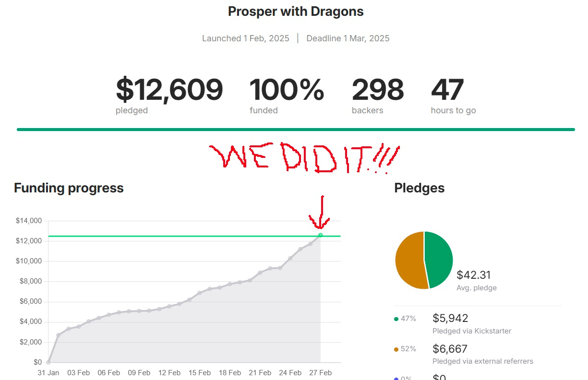Click the $6,667 external referrers amount
Screen dimensions: 588x380
click(x=450, y=349)
